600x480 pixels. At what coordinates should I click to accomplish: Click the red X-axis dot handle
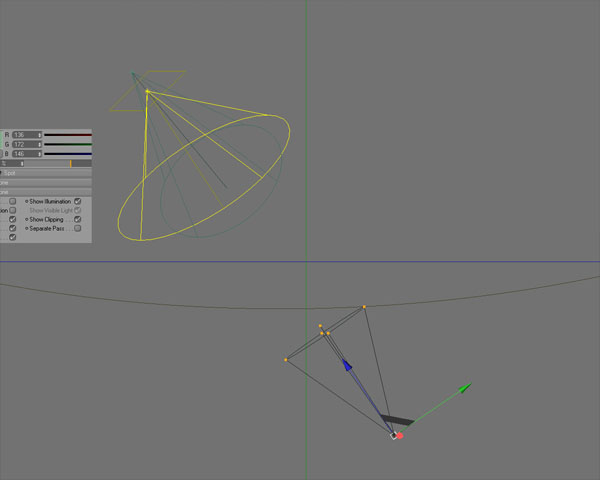click(x=400, y=436)
